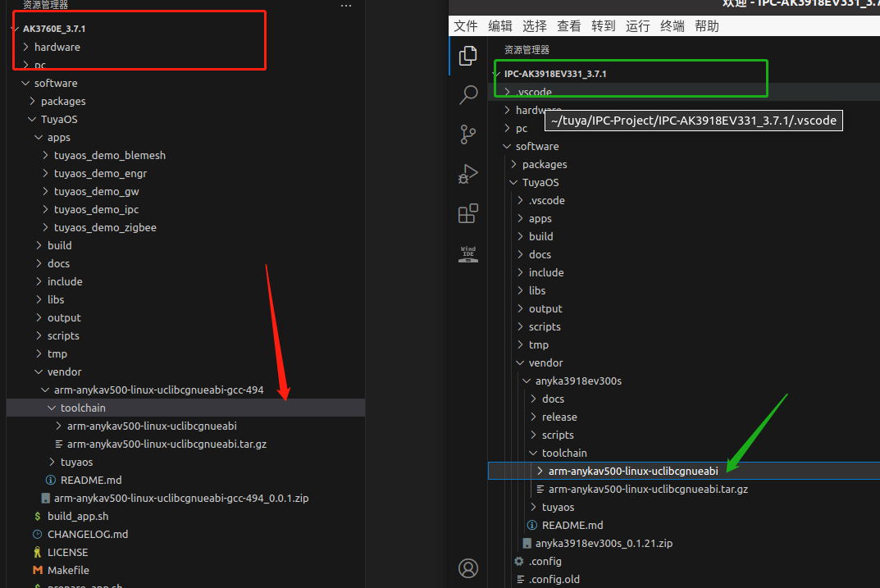Select build folder in left window
Image resolution: width=880 pixels, height=588 pixels.
(60, 246)
